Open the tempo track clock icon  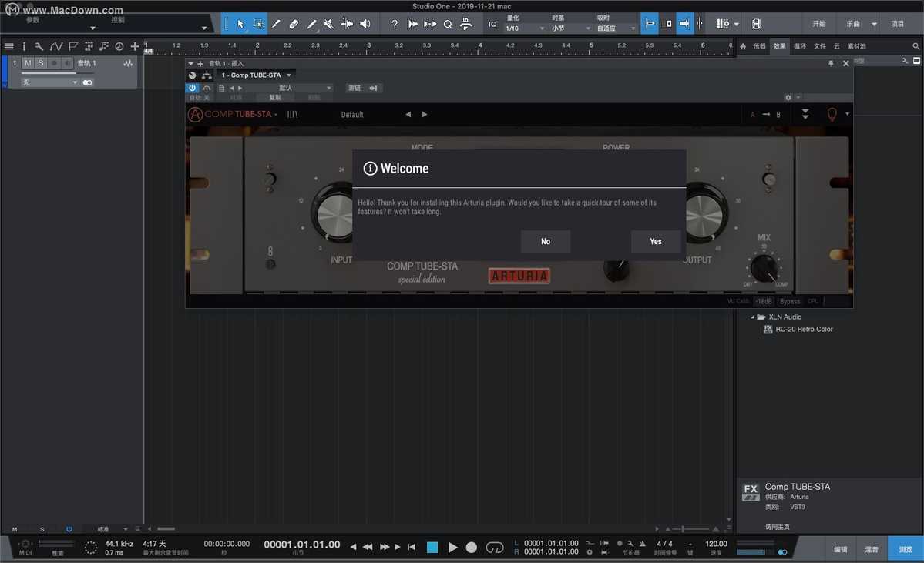[x=119, y=46]
